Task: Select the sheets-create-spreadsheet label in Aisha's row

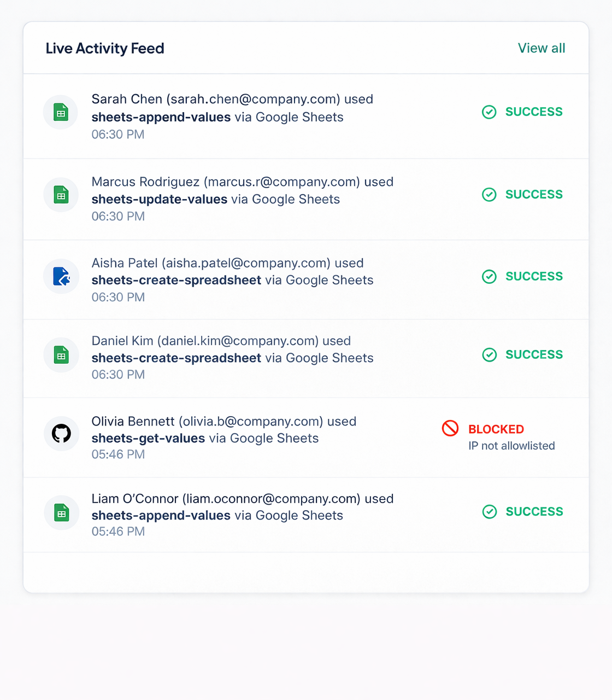Action: point(176,280)
